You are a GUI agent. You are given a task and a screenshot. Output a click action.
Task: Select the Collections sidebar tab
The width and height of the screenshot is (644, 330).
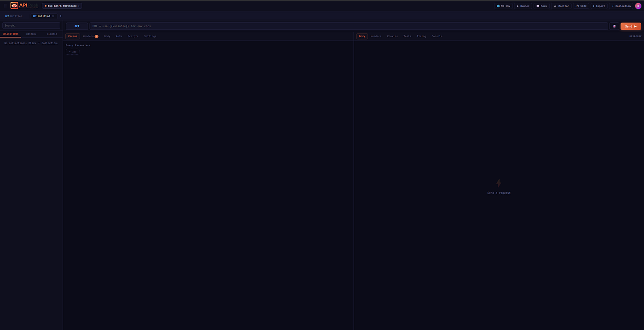tap(11, 34)
